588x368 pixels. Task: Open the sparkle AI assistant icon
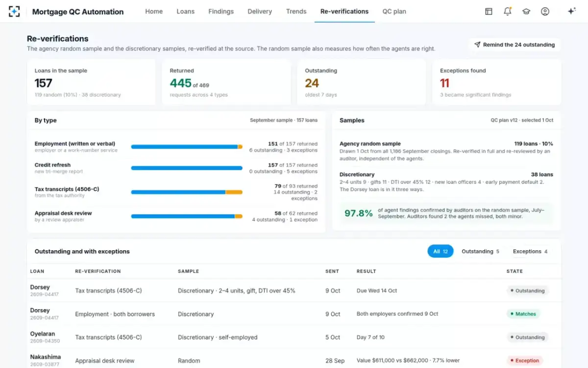pyautogui.click(x=571, y=11)
